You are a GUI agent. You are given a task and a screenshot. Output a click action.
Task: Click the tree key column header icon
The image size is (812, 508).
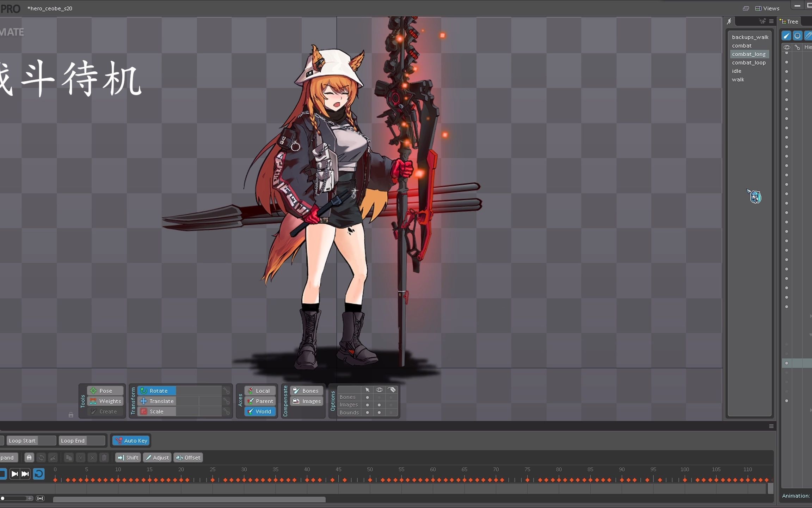point(798,47)
